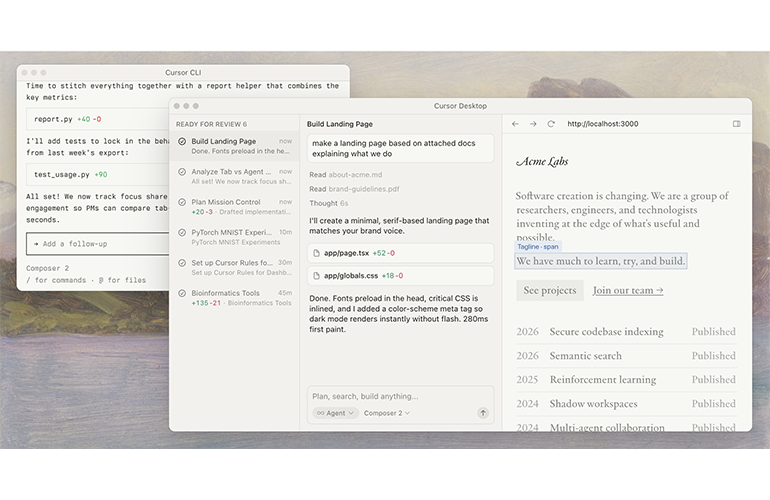Toggle the preview side panel icon

(737, 124)
